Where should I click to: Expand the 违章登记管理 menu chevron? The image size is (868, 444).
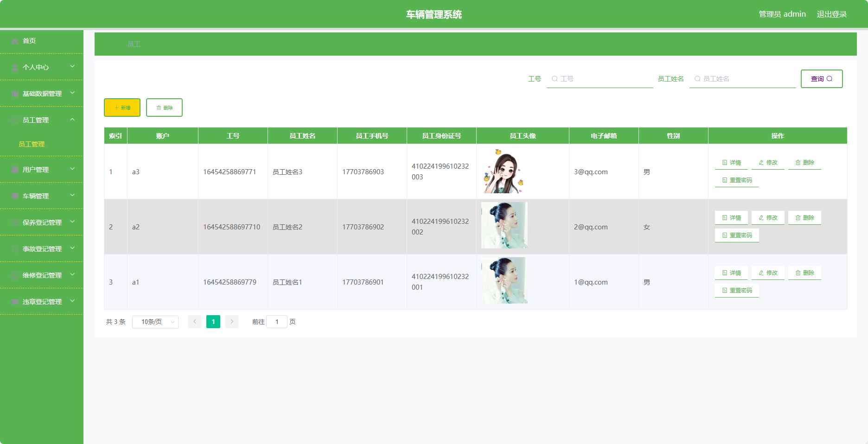click(72, 301)
